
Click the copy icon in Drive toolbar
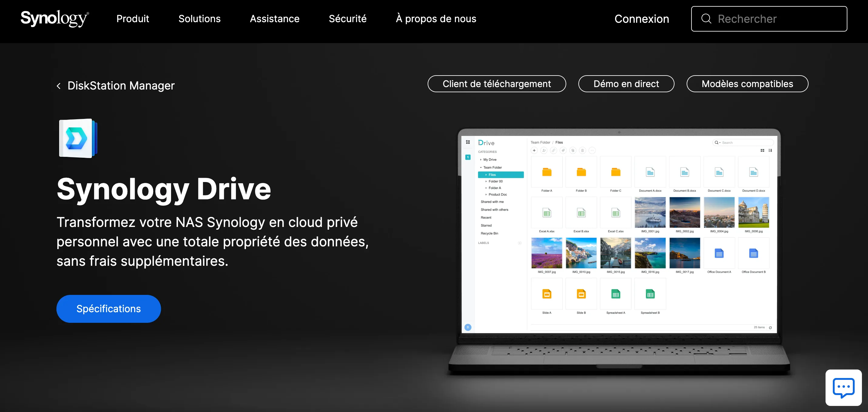coord(573,150)
